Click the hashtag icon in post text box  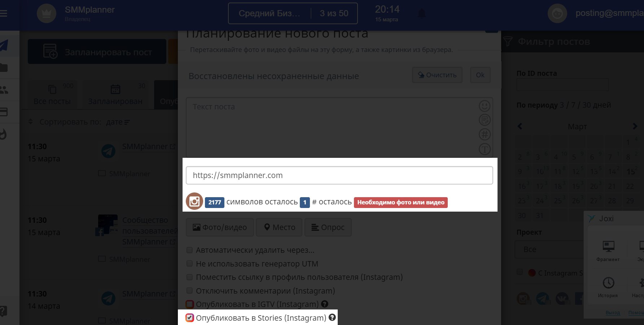coord(485,134)
